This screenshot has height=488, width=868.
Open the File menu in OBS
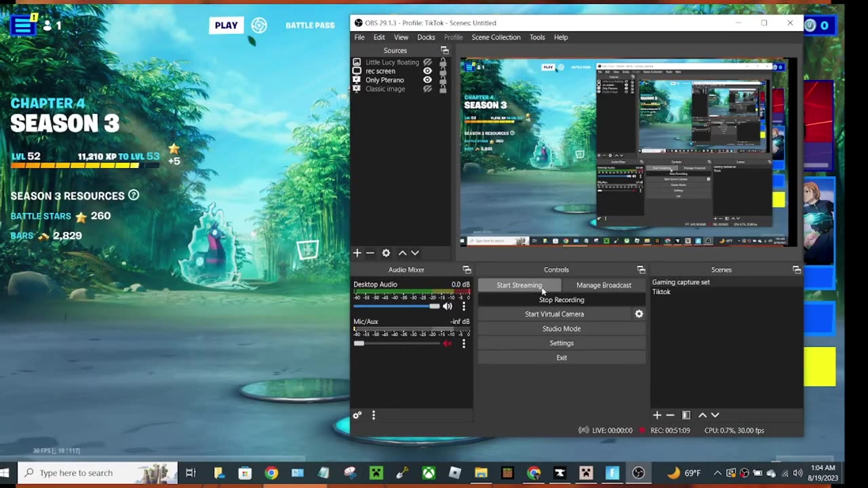click(359, 37)
